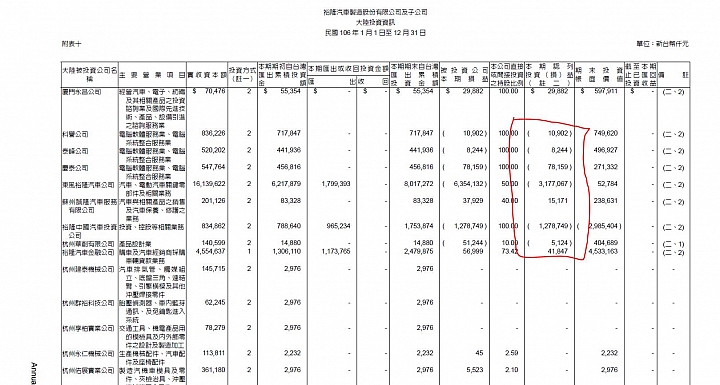Select the carrying value 496,927

tap(606, 150)
